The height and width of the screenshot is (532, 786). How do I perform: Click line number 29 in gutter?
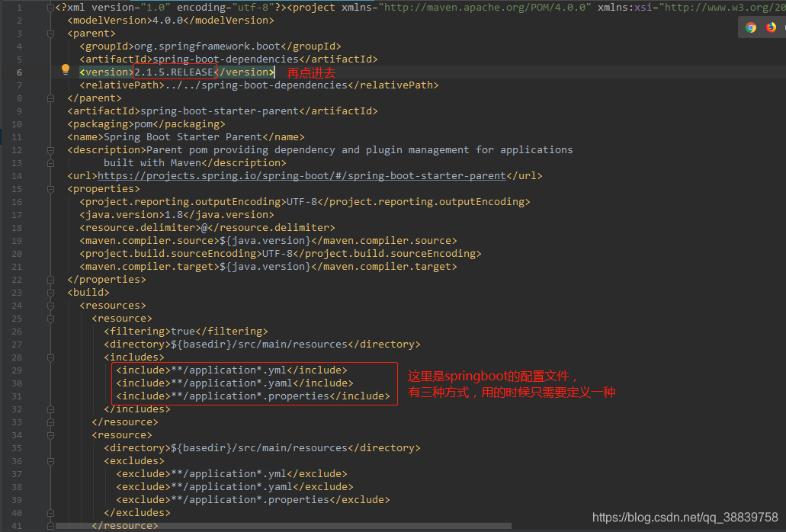17,370
